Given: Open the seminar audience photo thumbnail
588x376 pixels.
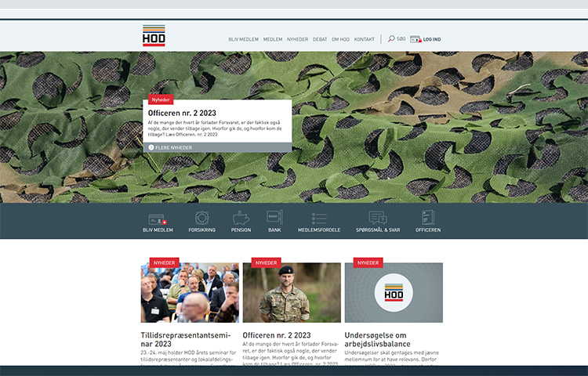Looking at the screenshot, I should [x=190, y=293].
